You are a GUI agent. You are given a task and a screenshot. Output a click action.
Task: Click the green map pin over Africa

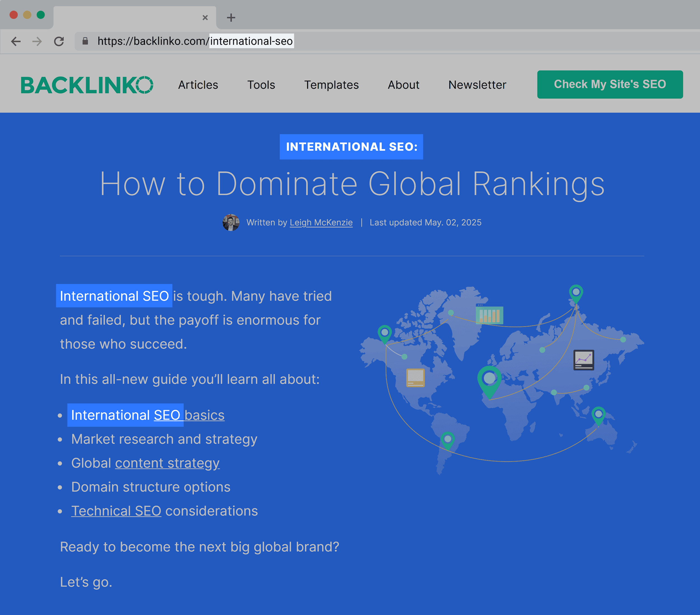click(x=490, y=377)
